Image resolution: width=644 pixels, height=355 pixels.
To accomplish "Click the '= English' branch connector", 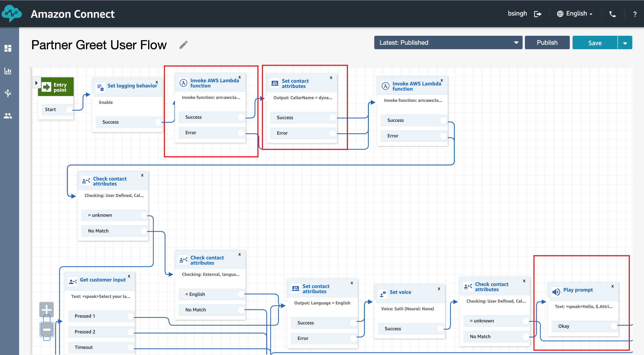I will click(241, 294).
